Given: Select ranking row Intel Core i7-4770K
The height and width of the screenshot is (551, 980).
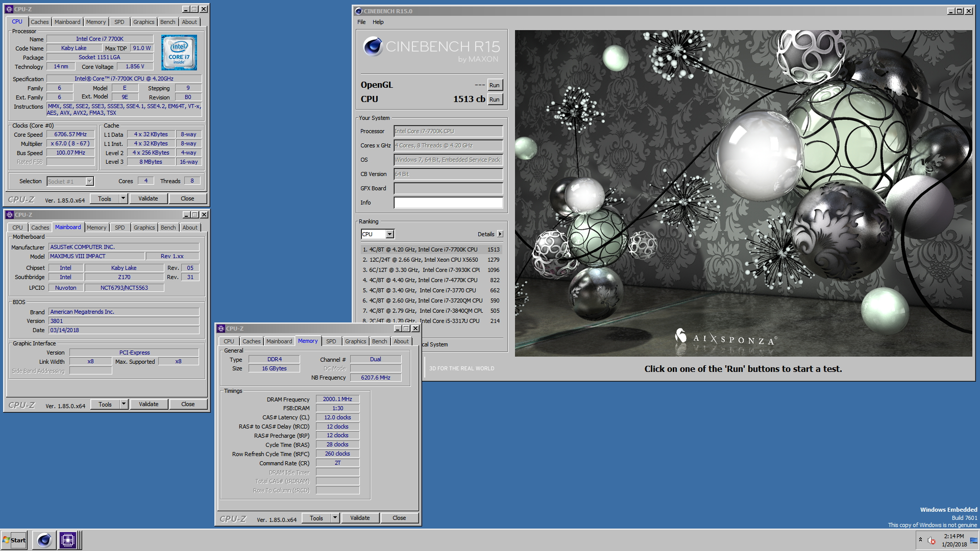Looking at the screenshot, I should point(431,280).
